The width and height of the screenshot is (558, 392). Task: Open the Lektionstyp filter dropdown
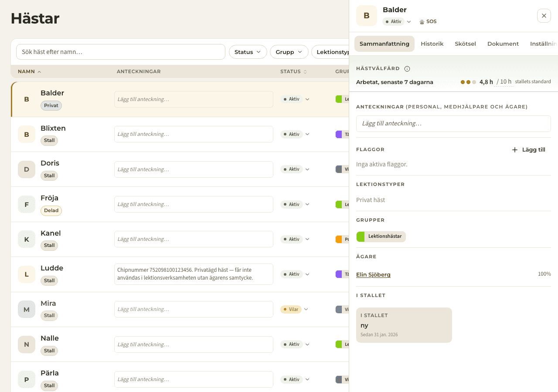click(x=330, y=52)
